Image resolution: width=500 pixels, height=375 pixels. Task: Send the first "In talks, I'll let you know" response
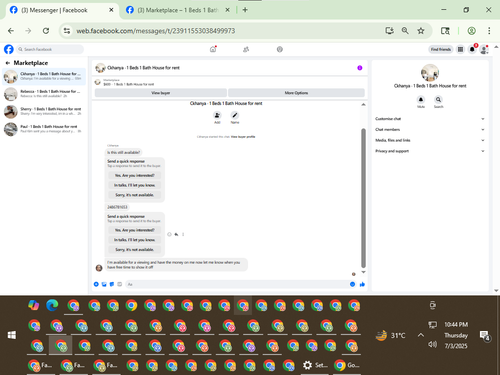[x=135, y=185]
